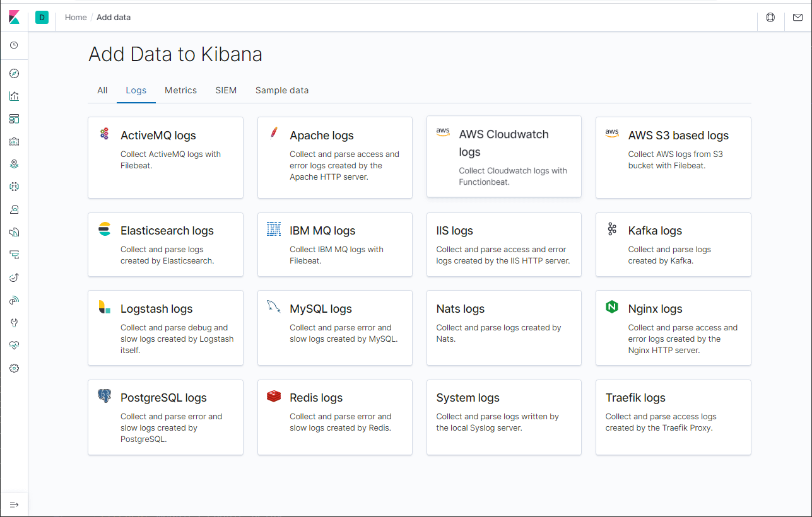Open Logs icon in sidebar

pos(14,232)
